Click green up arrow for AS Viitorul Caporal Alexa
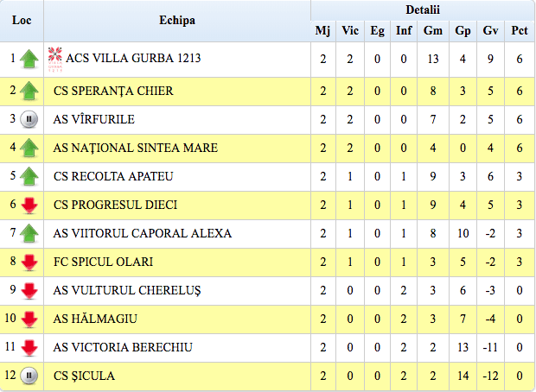The height and width of the screenshot is (392, 536). [29, 234]
